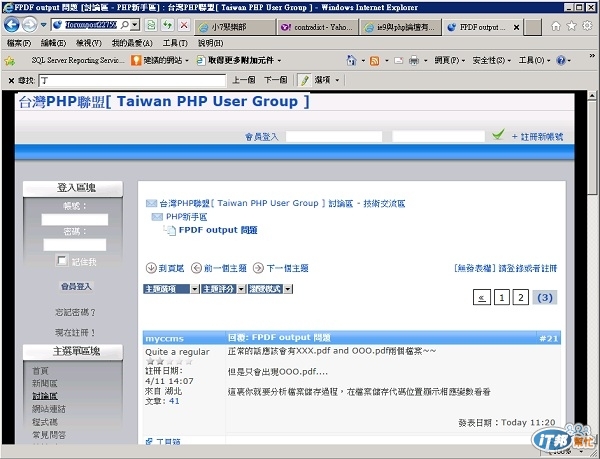Screen dimensions: 600x459
Task: Click 忘記密碼? link
Action: (75, 313)
